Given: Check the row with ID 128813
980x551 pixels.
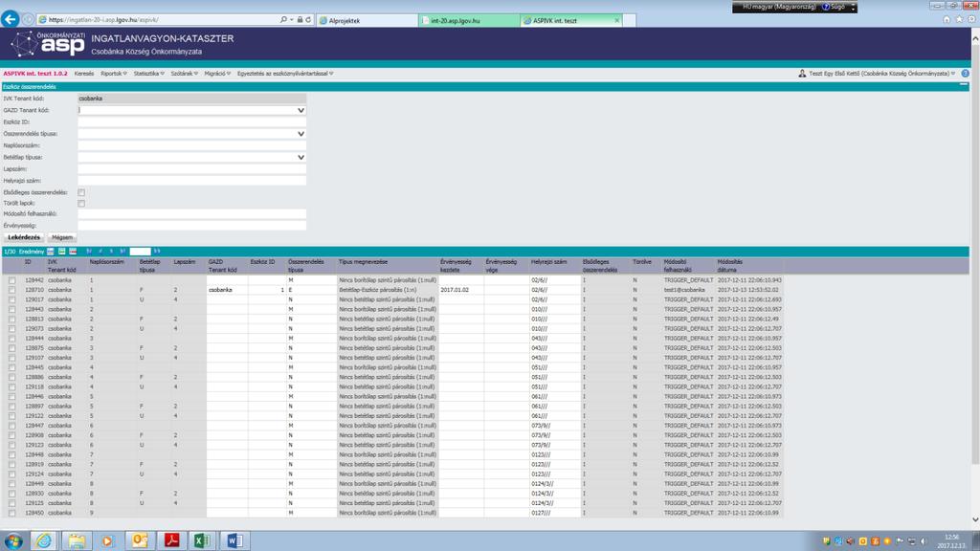Looking at the screenshot, I should click(11, 320).
